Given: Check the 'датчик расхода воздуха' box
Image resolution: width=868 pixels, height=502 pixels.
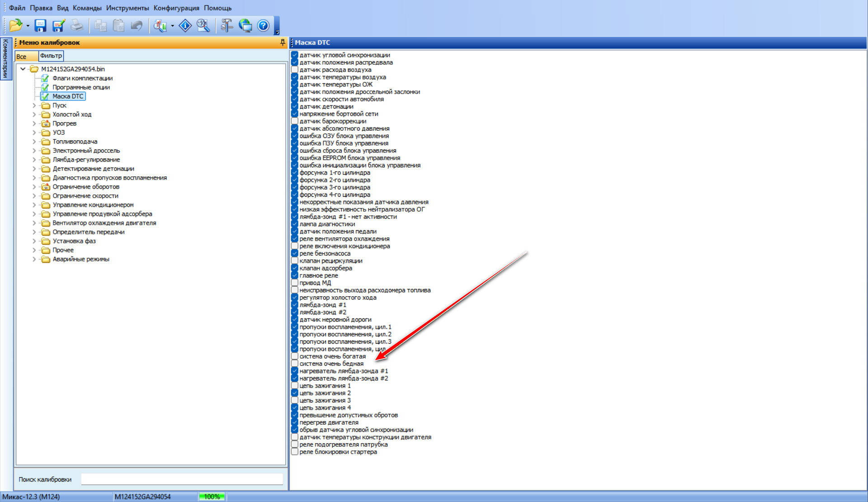Looking at the screenshot, I should coord(295,70).
